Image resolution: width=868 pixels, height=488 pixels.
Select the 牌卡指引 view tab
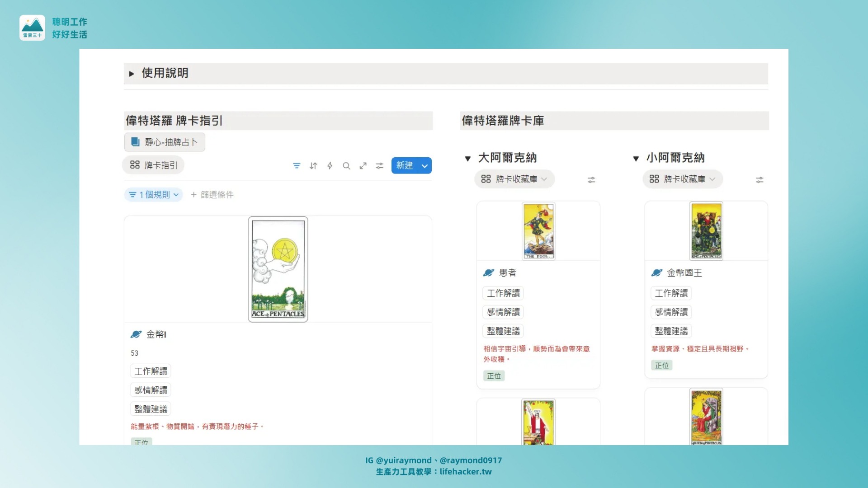tap(154, 165)
